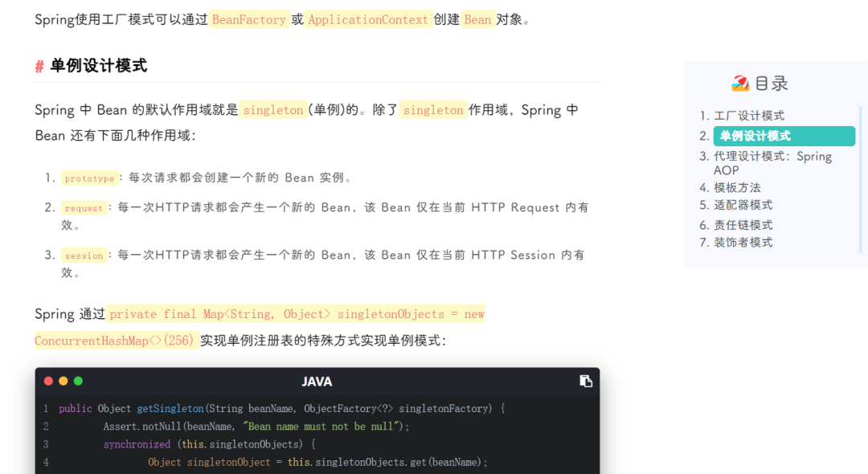Click the yellow dot on code block
The height and width of the screenshot is (474, 868).
coord(63,381)
